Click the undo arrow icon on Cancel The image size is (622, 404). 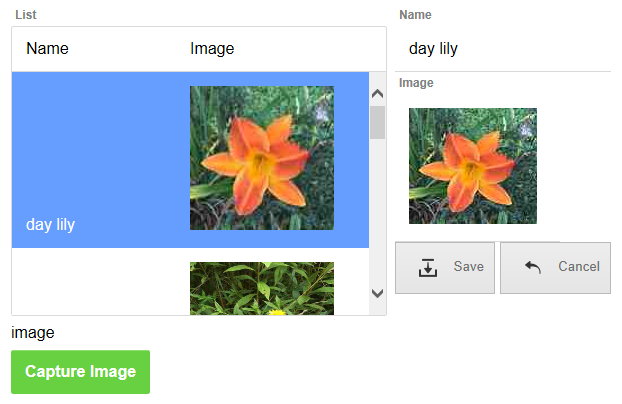coord(533,267)
